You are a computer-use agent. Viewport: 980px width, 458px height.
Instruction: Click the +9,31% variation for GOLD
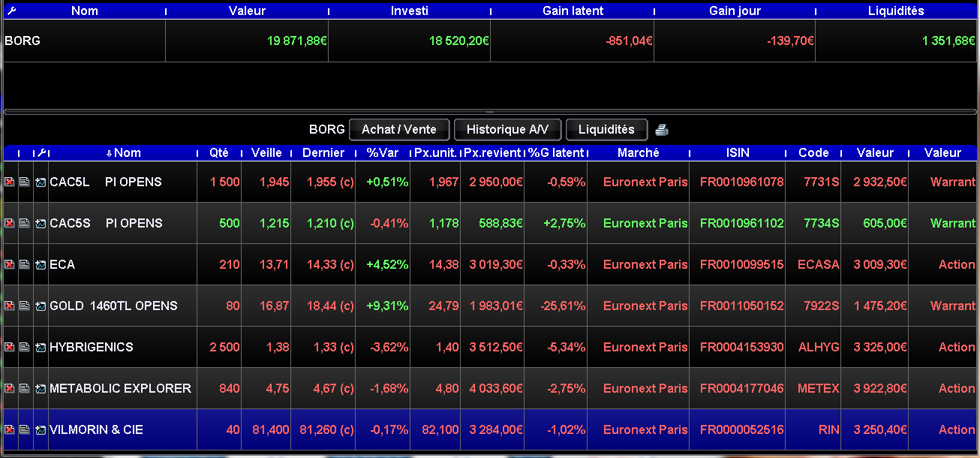tap(387, 306)
